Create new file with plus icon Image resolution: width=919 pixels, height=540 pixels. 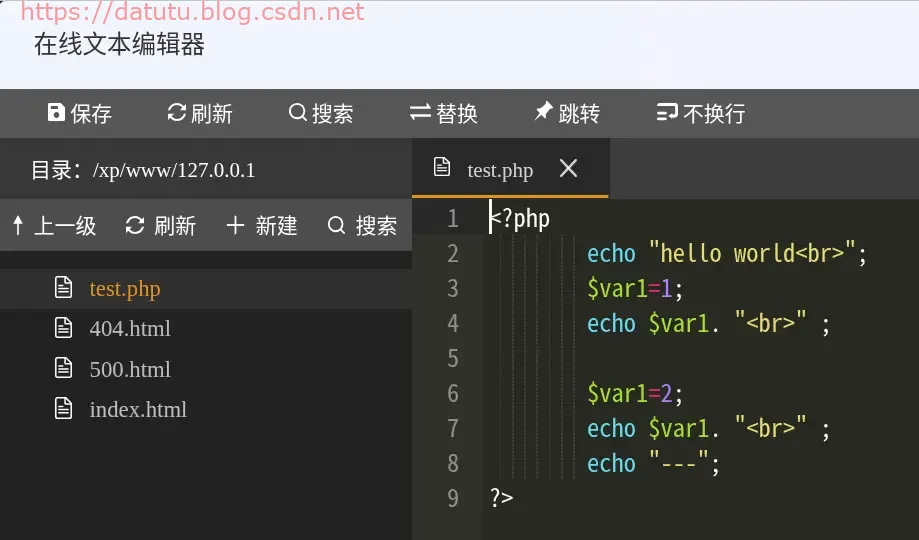pyautogui.click(x=235, y=225)
